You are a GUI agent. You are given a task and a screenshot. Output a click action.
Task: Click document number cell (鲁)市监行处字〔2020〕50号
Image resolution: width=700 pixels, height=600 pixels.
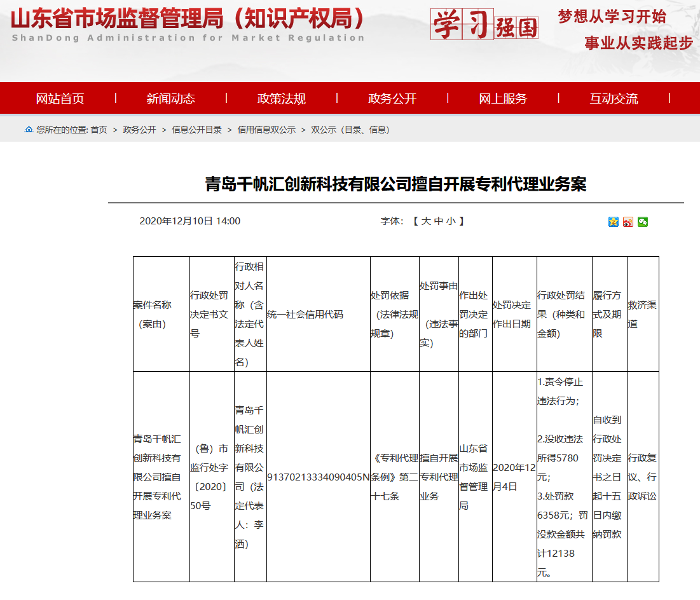click(x=212, y=477)
